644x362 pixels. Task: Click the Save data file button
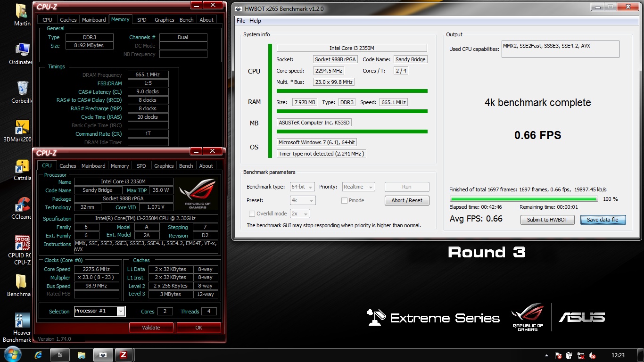coord(603,220)
